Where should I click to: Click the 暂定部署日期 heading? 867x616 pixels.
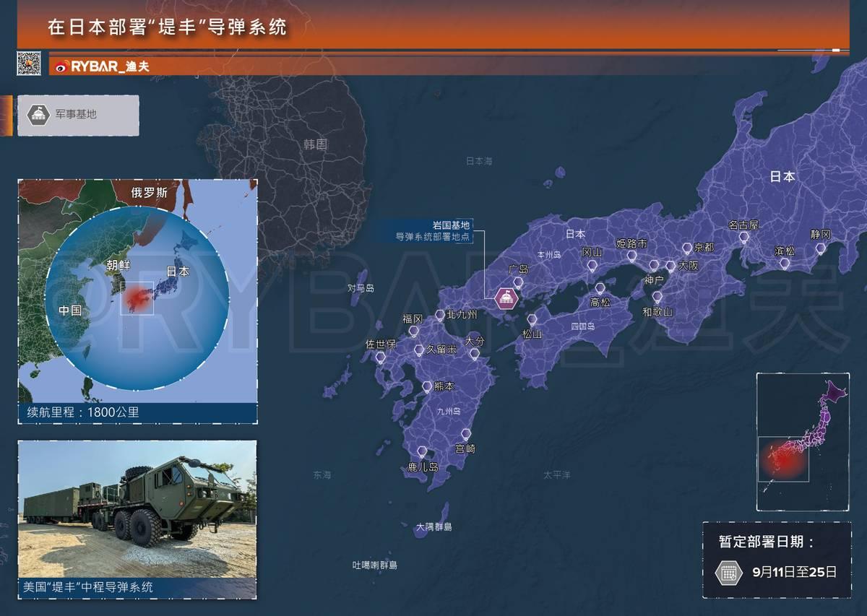pyautogui.click(x=767, y=542)
